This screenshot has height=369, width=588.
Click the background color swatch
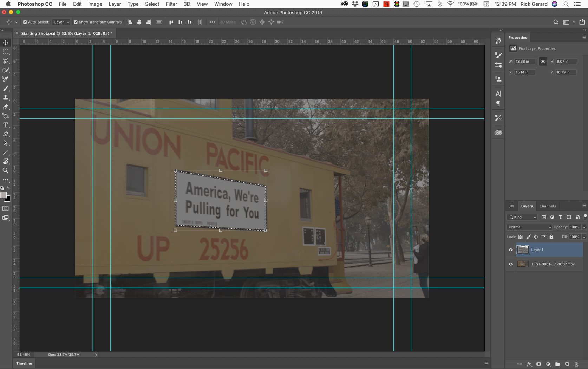[x=8, y=199]
